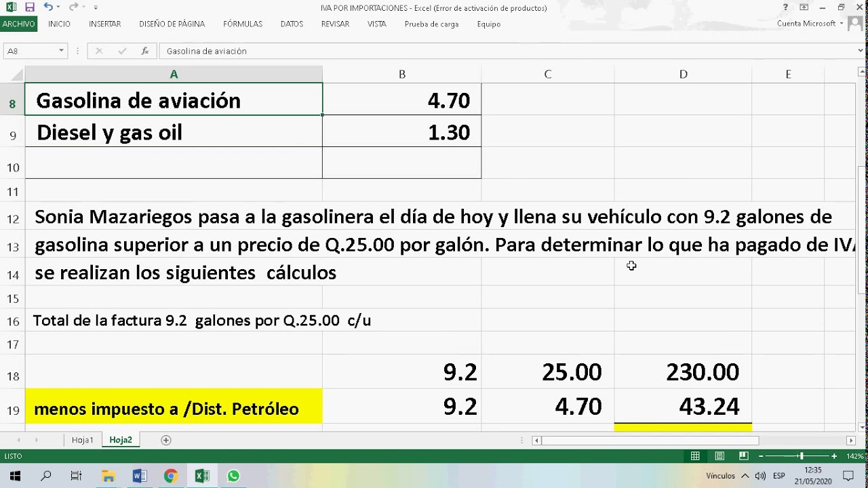868x488 pixels.
Task: Click the horizontal scrollbar right arrow
Action: pos(850,440)
